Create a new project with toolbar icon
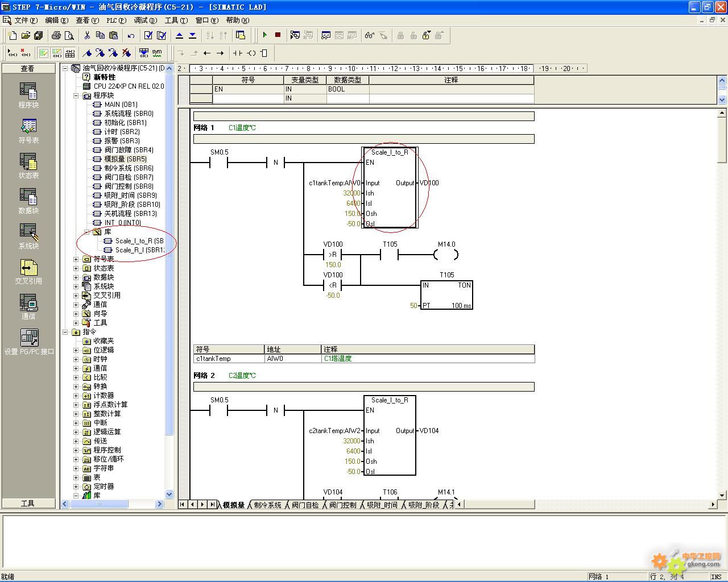728x582 pixels. 13,35
